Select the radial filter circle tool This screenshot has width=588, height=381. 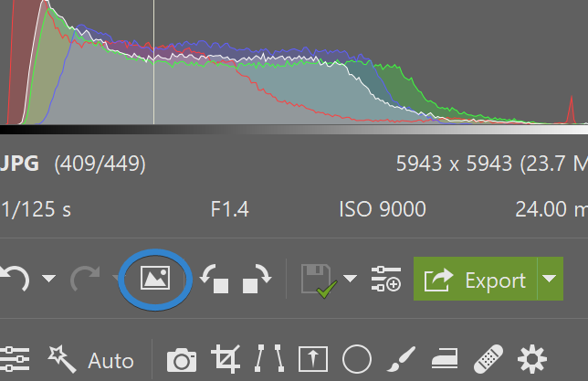click(x=356, y=359)
